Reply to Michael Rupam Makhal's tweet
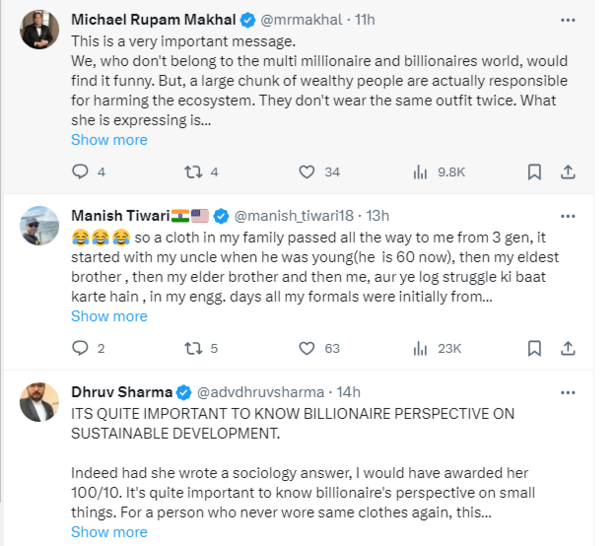Viewport: 616px width, 546px height. pyautogui.click(x=81, y=172)
